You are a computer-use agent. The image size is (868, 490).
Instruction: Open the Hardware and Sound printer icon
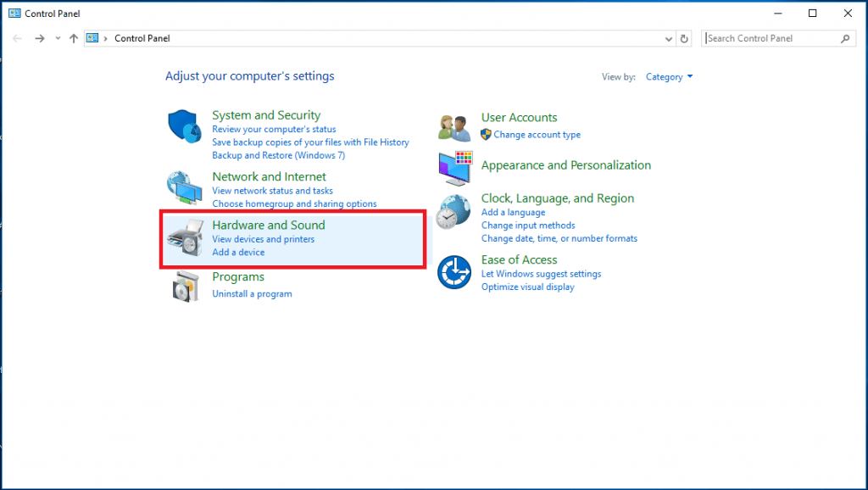186,237
